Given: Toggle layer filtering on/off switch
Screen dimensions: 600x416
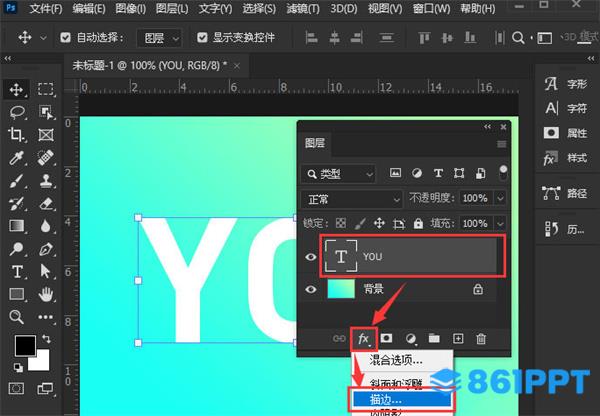Looking at the screenshot, I should (503, 173).
